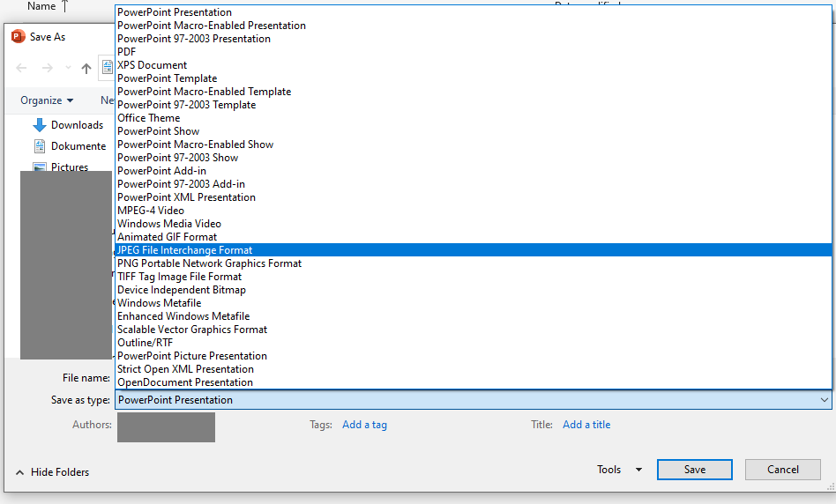Choose MPEG-4 Video file type
Viewport: 836px width, 504px height.
point(151,211)
